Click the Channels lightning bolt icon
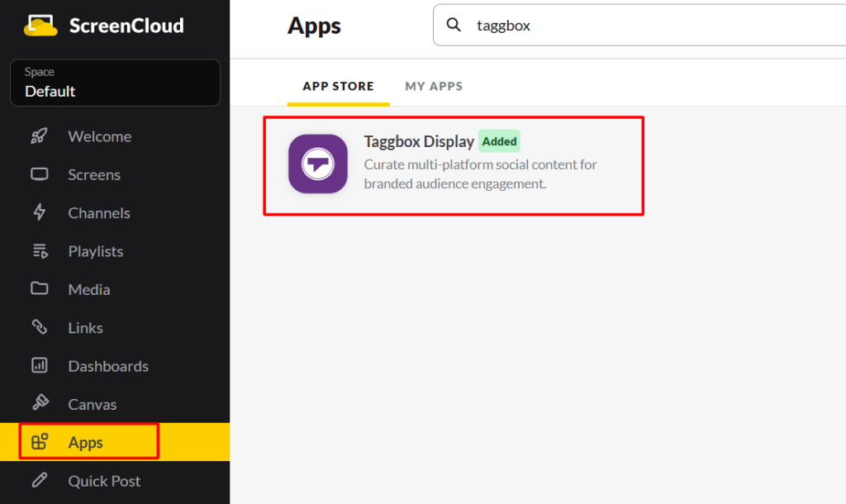 click(x=39, y=212)
